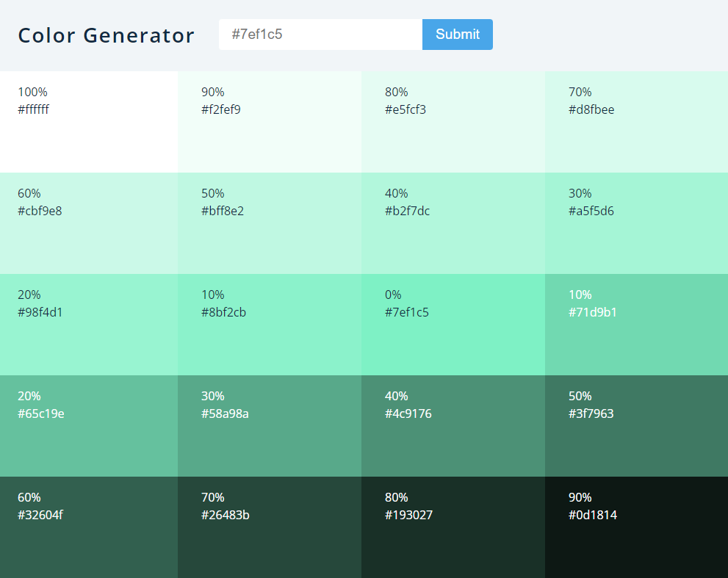The height and width of the screenshot is (578, 728).
Task: Click the #65c19e swatch at 20% shade
Action: point(88,425)
